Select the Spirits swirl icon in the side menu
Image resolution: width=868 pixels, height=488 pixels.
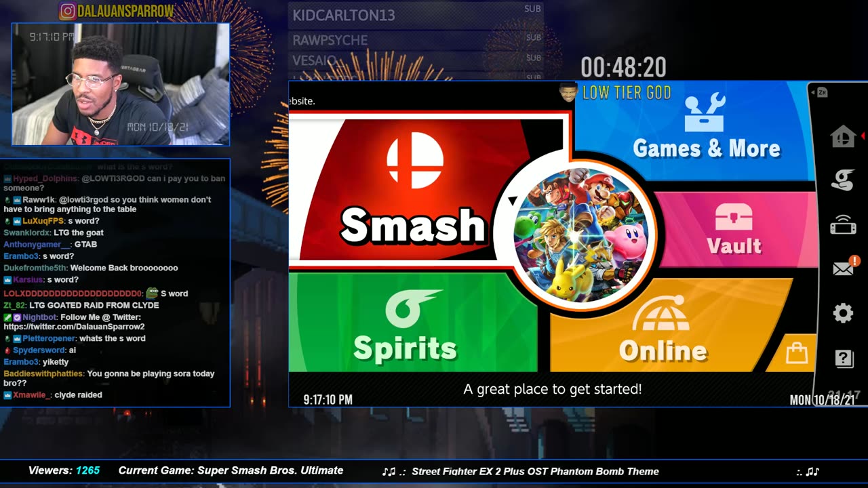(x=843, y=180)
